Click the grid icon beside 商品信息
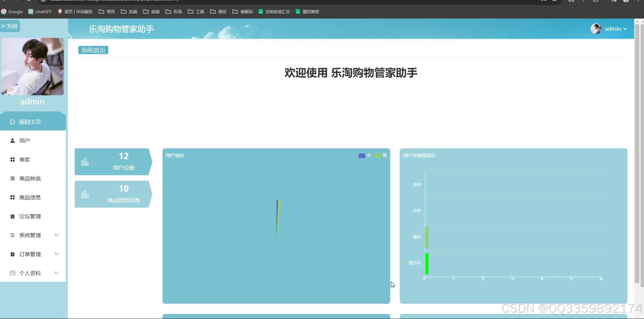Screen dimensions: 644x319 coord(13,197)
